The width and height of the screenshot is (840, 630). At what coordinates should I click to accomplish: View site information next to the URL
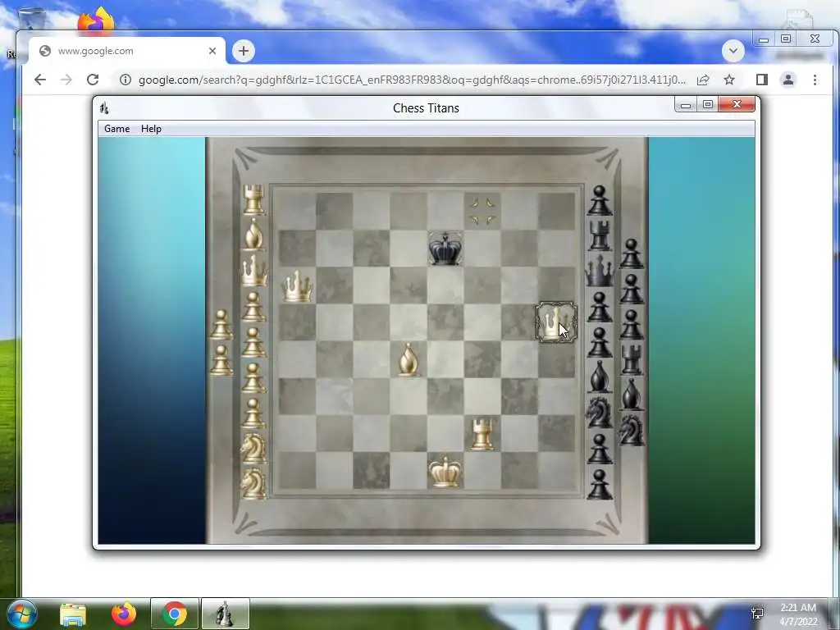coord(126,80)
